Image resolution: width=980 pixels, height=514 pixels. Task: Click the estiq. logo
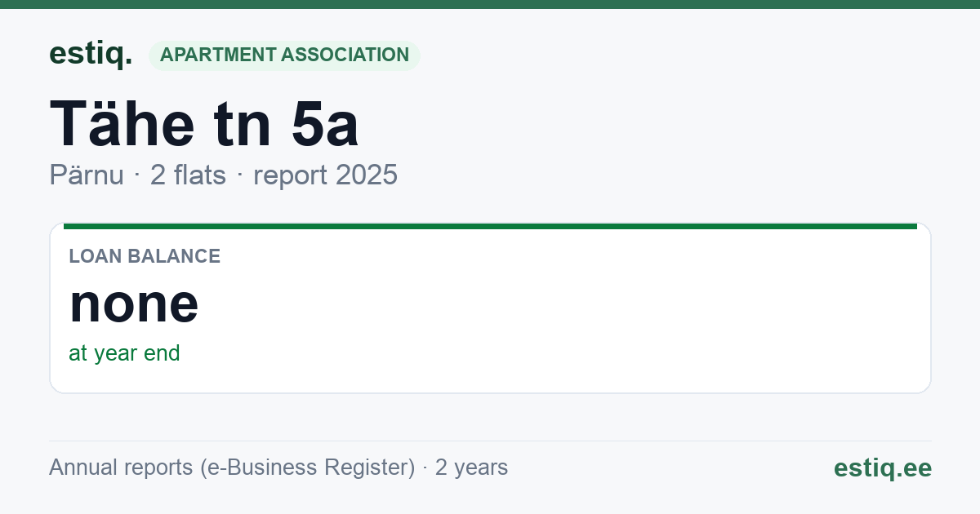click(x=91, y=54)
